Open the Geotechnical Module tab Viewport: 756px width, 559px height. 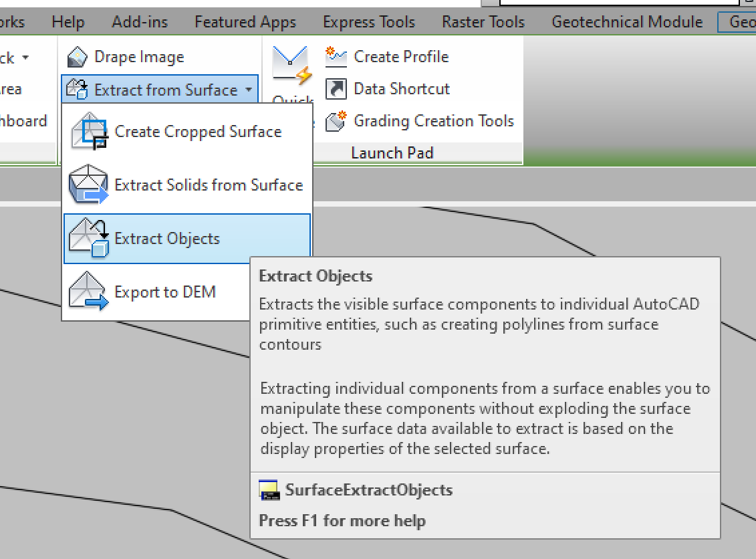[627, 21]
